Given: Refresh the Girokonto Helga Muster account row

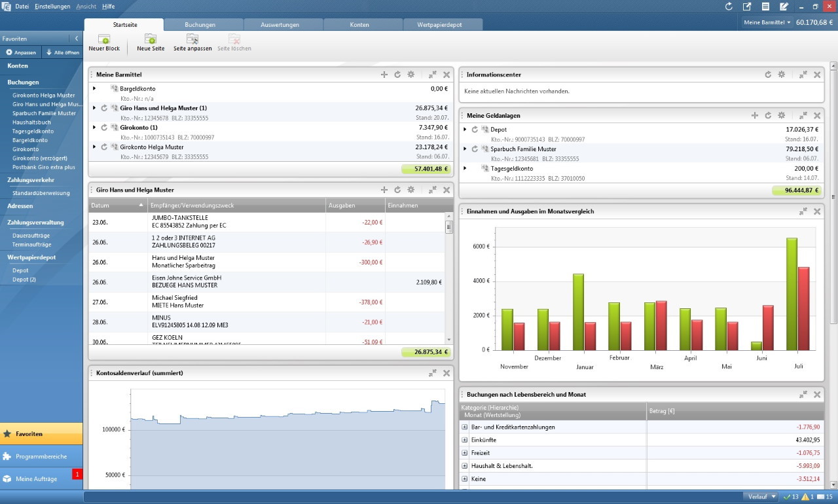Looking at the screenshot, I should 104,147.
